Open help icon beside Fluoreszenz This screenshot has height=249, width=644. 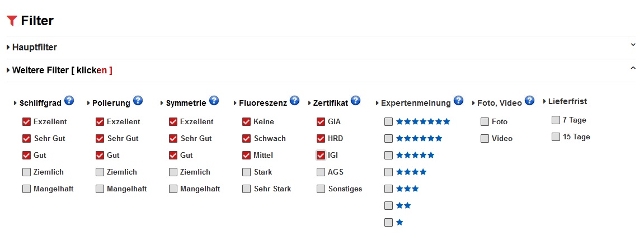tap(295, 101)
